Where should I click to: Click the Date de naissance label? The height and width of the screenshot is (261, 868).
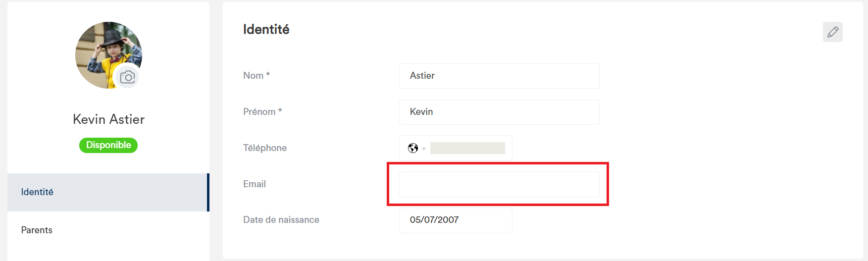(x=281, y=220)
